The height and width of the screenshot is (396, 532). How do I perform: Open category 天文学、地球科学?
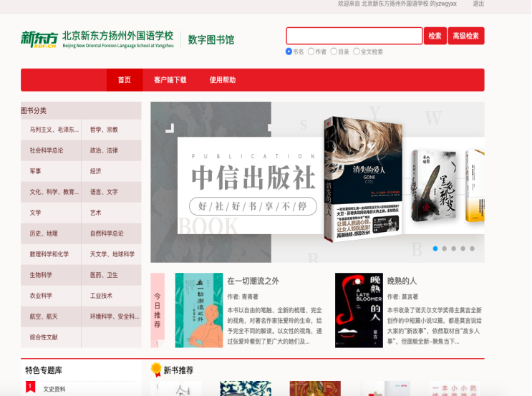(x=112, y=254)
